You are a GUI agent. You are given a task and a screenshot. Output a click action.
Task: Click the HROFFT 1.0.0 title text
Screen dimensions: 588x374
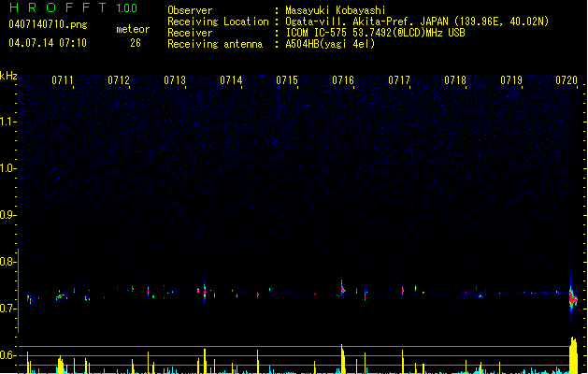(74, 7)
